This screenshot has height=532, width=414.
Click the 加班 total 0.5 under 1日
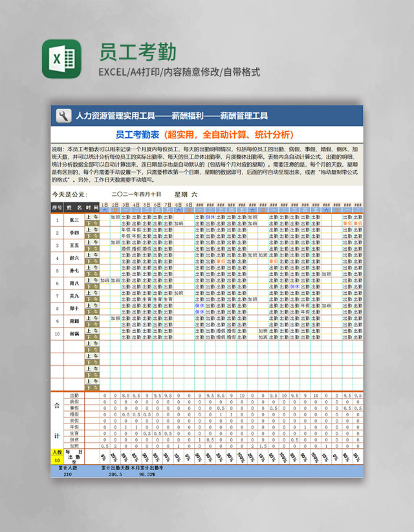(105, 446)
